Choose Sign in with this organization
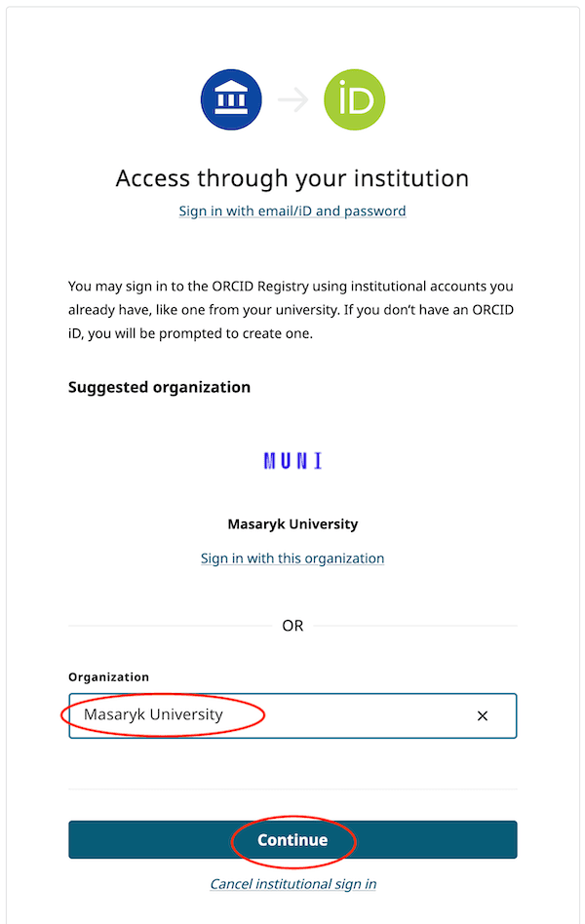 292,558
